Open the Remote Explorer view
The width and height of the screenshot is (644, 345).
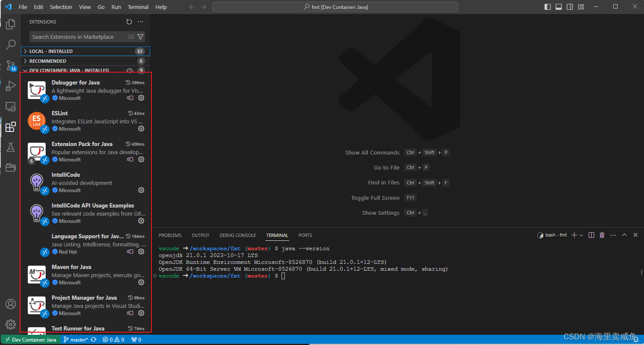[x=11, y=106]
